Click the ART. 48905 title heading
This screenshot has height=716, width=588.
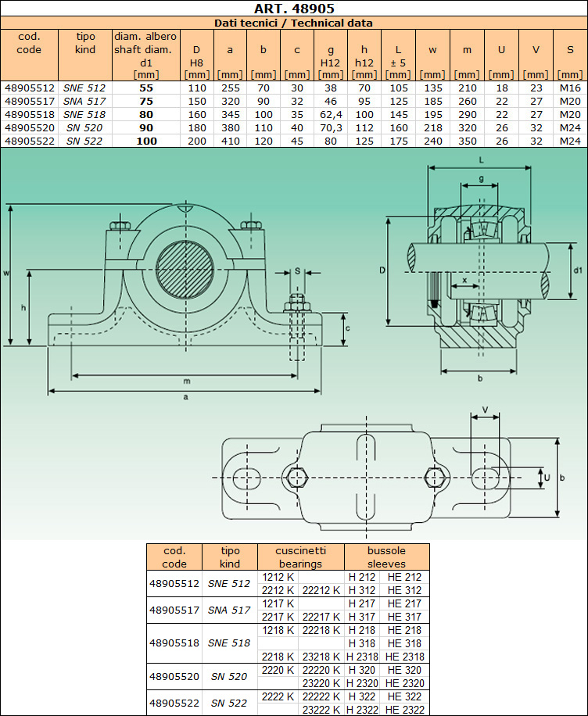[294, 9]
